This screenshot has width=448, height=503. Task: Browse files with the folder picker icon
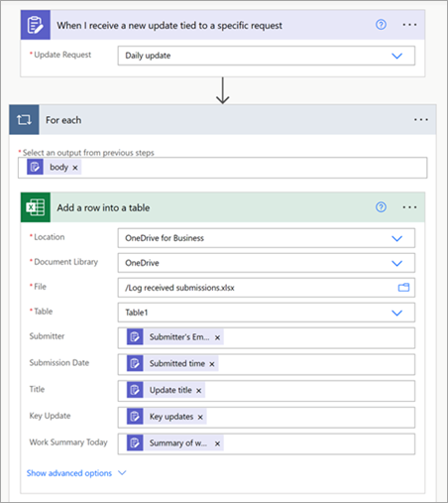pos(403,288)
